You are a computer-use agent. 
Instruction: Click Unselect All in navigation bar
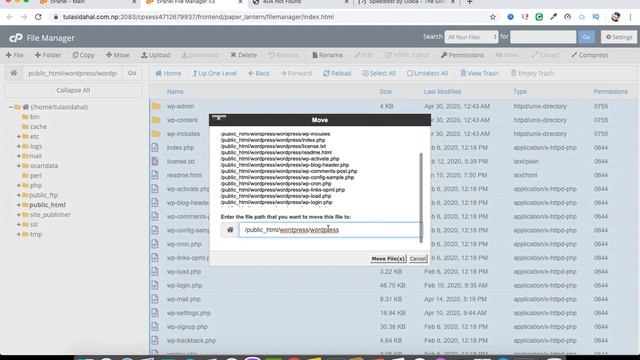[427, 73]
